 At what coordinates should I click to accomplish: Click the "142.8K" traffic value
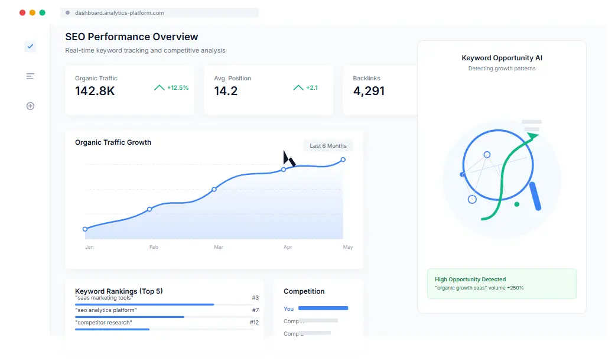(x=95, y=91)
